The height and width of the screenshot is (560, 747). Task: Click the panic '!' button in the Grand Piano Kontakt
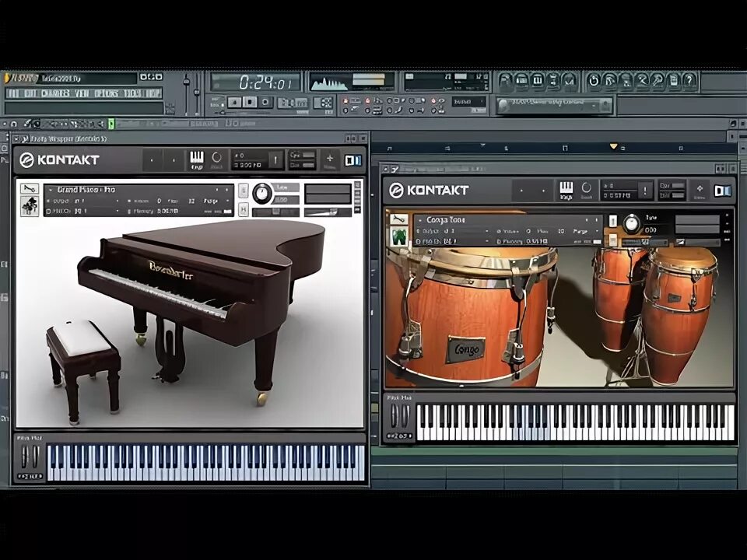[x=275, y=160]
